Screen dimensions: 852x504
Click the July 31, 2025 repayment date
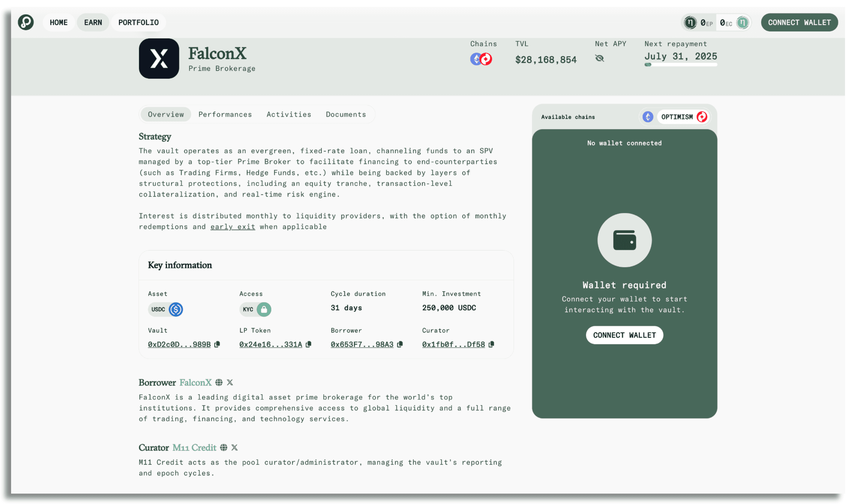681,56
